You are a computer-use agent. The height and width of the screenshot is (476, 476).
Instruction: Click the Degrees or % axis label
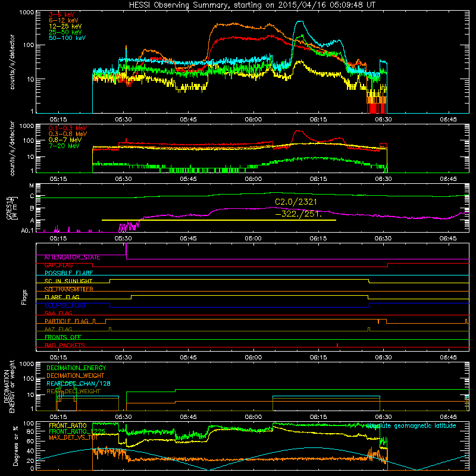15,446
